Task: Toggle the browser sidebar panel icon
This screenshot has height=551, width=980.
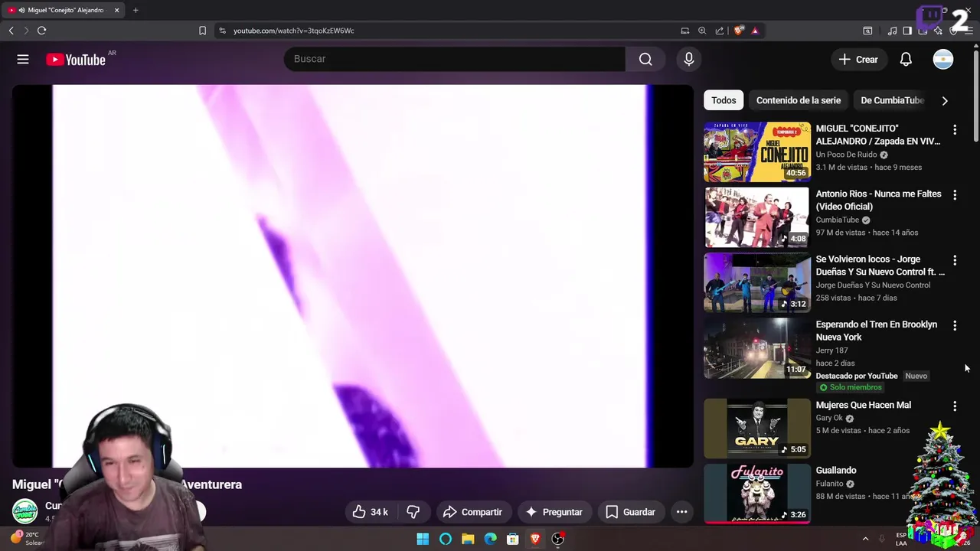Action: pos(907,31)
